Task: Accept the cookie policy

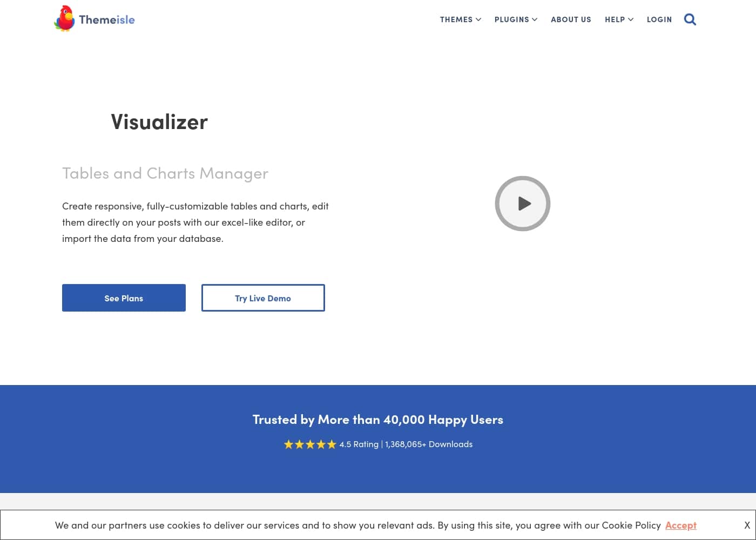Action: click(x=680, y=525)
